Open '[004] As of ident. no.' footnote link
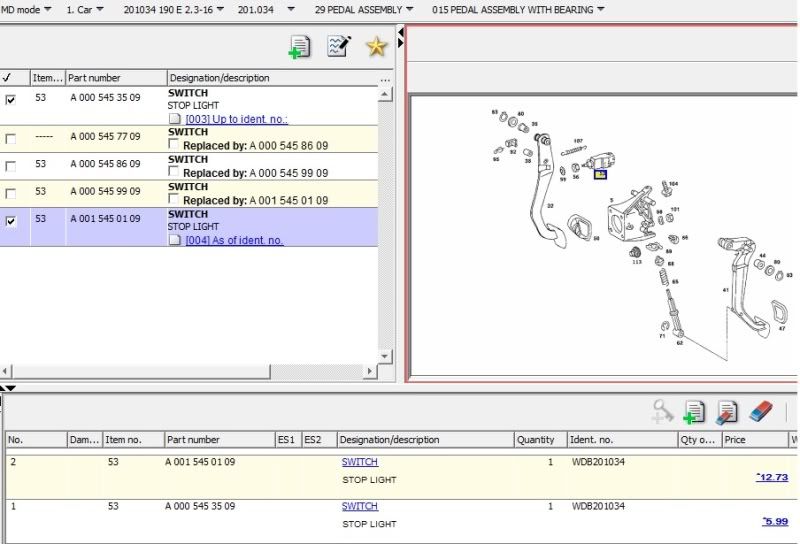800x544 pixels. (x=234, y=240)
